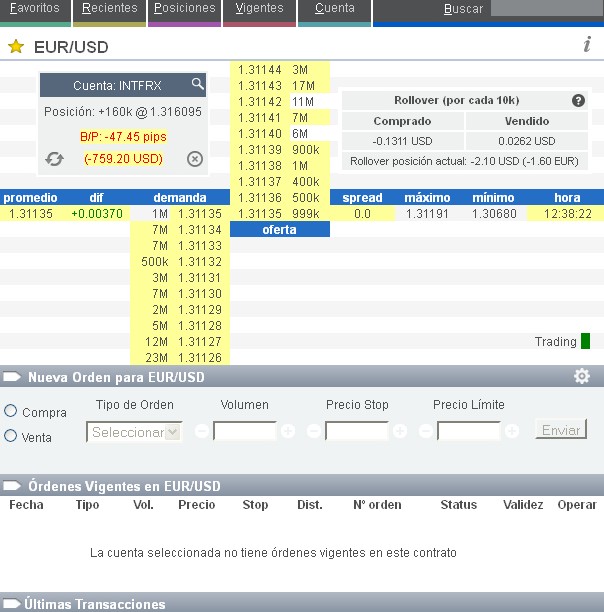The height and width of the screenshot is (612, 604).
Task: Click offer price 1.31144 3M
Action: point(280,69)
